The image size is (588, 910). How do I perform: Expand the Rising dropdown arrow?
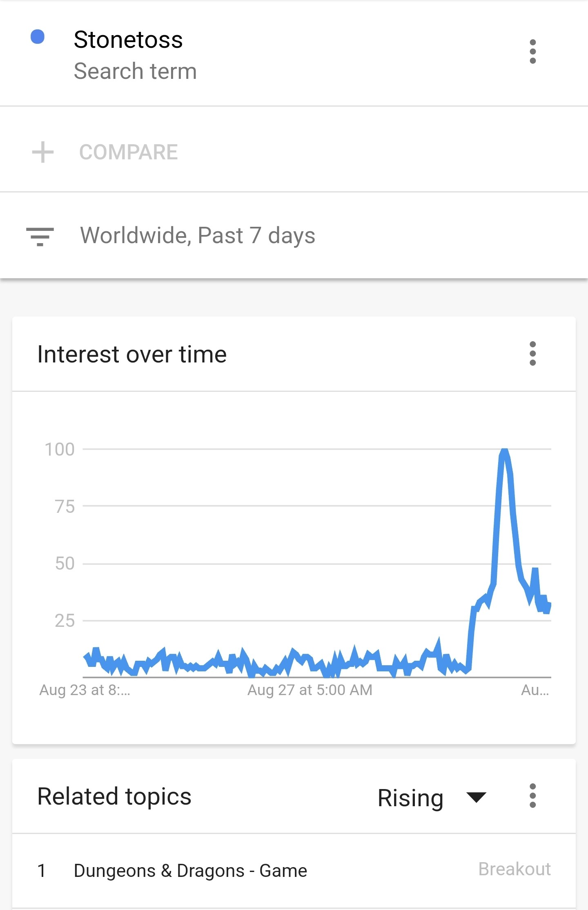pos(476,797)
